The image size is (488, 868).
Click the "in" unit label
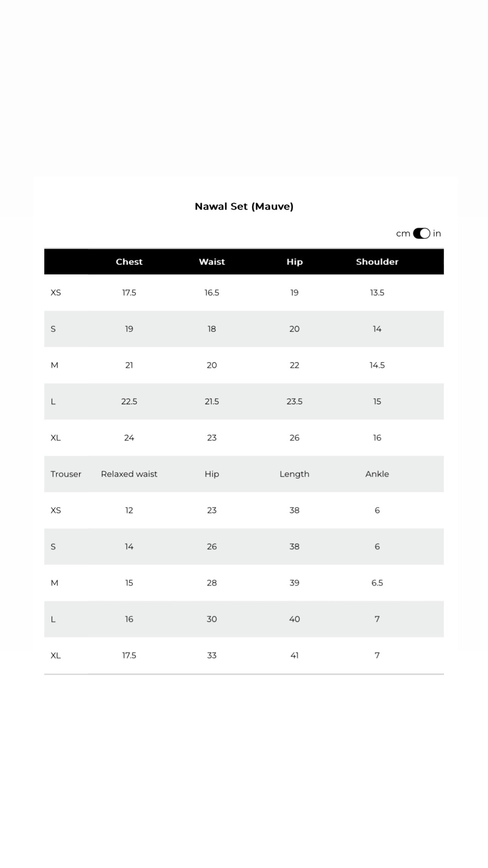pos(437,234)
